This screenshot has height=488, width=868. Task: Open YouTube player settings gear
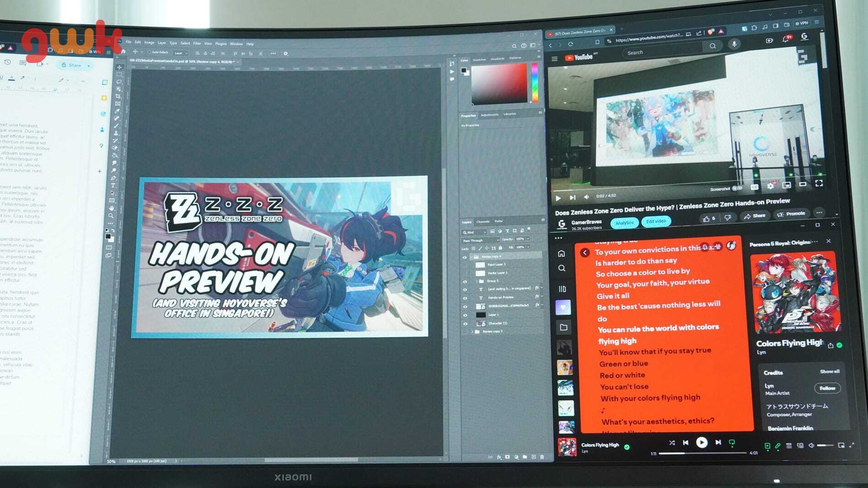[x=770, y=186]
